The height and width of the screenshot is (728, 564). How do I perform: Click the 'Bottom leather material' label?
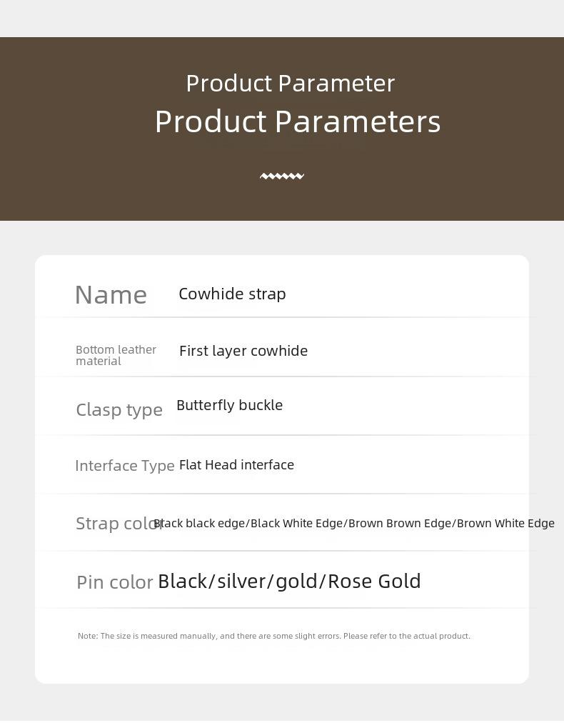pyautogui.click(x=116, y=355)
